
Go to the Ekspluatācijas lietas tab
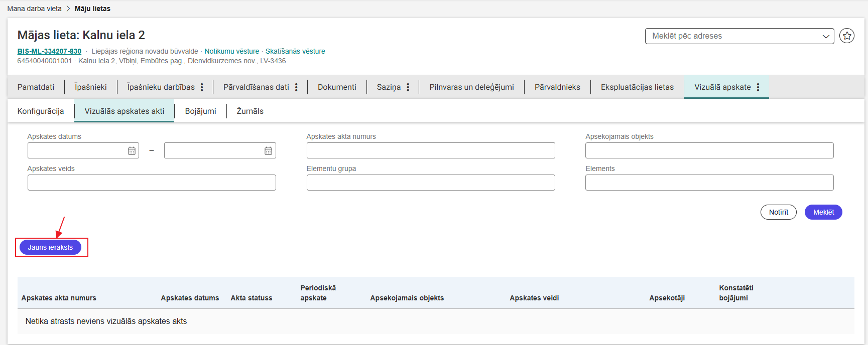tap(637, 87)
